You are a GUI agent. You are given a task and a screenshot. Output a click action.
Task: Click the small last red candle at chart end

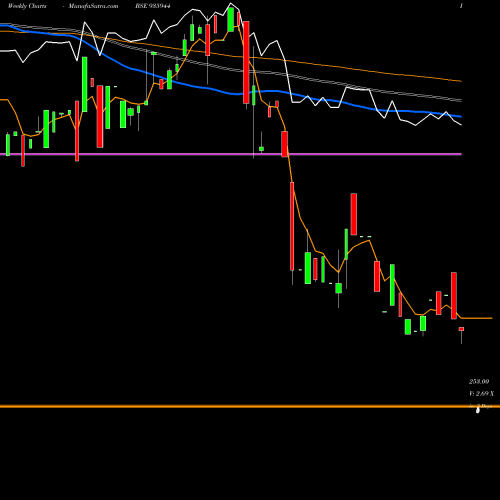click(x=461, y=329)
